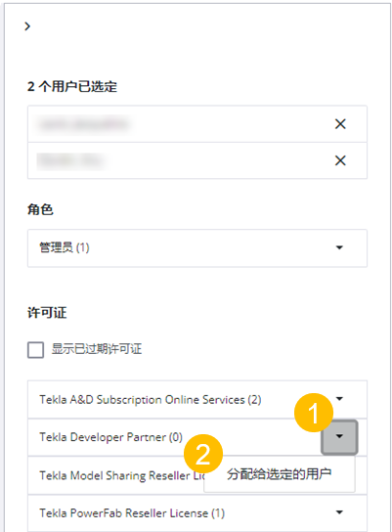
Task: Open the 管理员 (1) role dropdown
Action: coord(197,248)
